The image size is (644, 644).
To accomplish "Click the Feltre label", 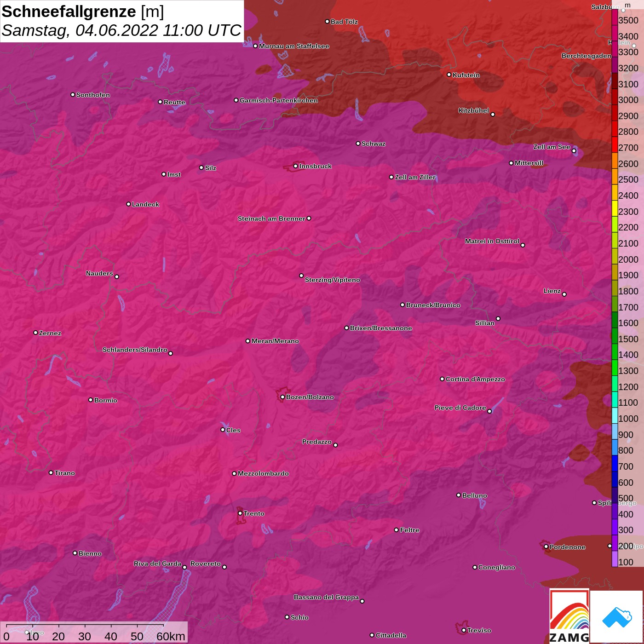I will 409,530.
